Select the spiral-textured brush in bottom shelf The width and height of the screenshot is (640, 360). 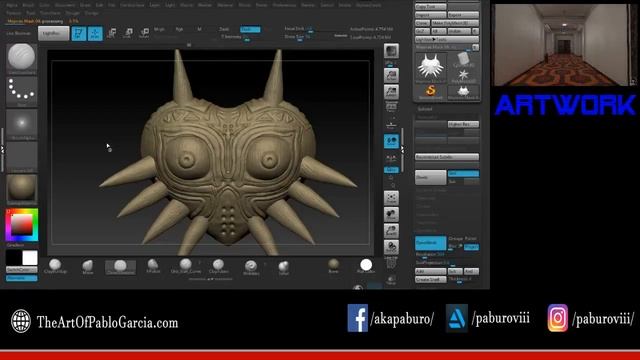coord(251,267)
